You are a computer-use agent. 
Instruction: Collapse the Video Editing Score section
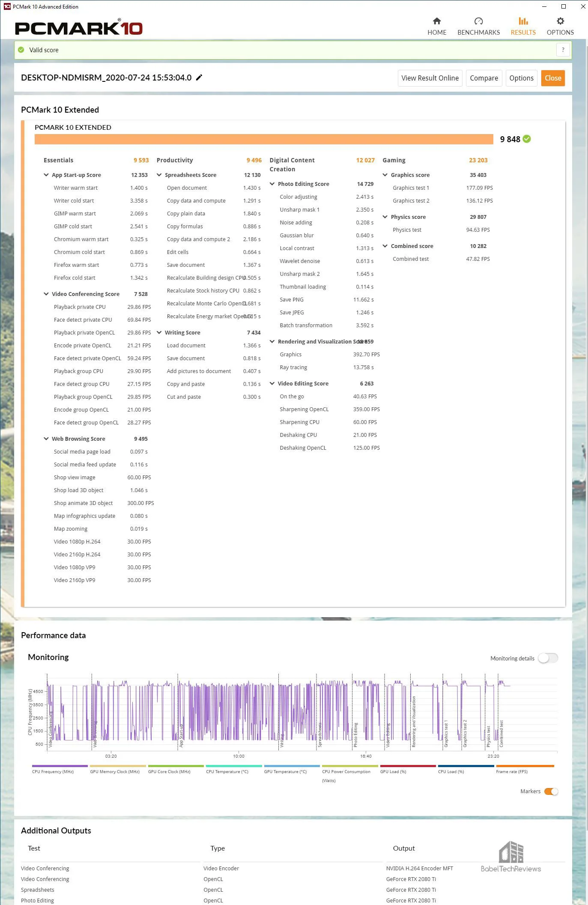coord(272,383)
